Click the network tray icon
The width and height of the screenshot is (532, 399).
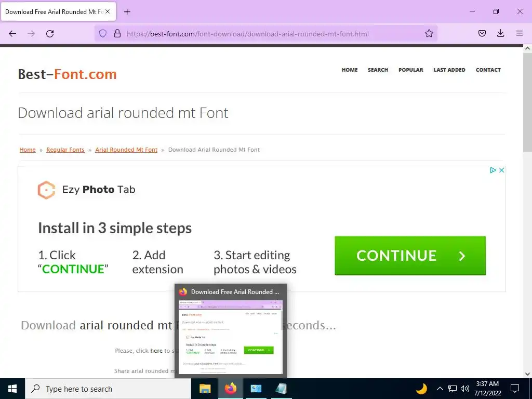453,389
